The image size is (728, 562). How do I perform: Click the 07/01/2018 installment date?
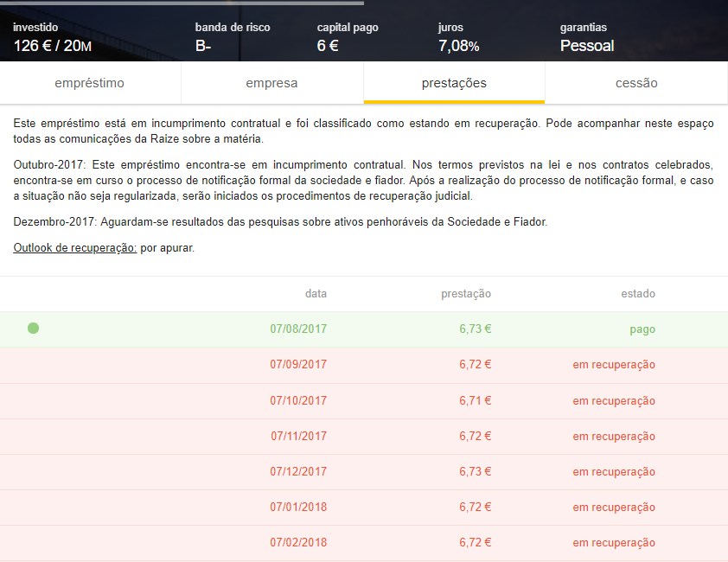point(298,507)
